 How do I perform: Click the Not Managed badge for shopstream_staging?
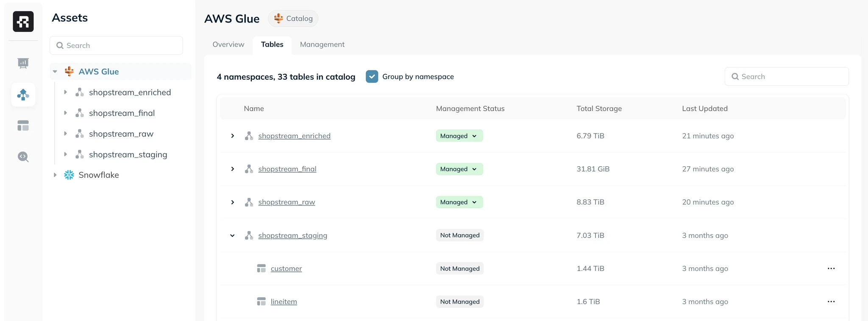(x=460, y=235)
